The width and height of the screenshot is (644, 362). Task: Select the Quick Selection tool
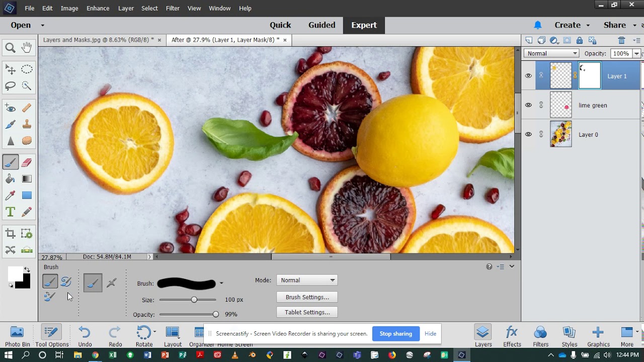27,86
